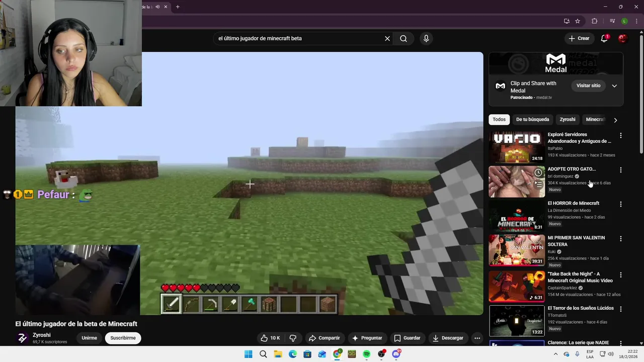Open options menu for El HORROR de Minecraft
The width and height of the screenshot is (644, 362).
(x=620, y=204)
